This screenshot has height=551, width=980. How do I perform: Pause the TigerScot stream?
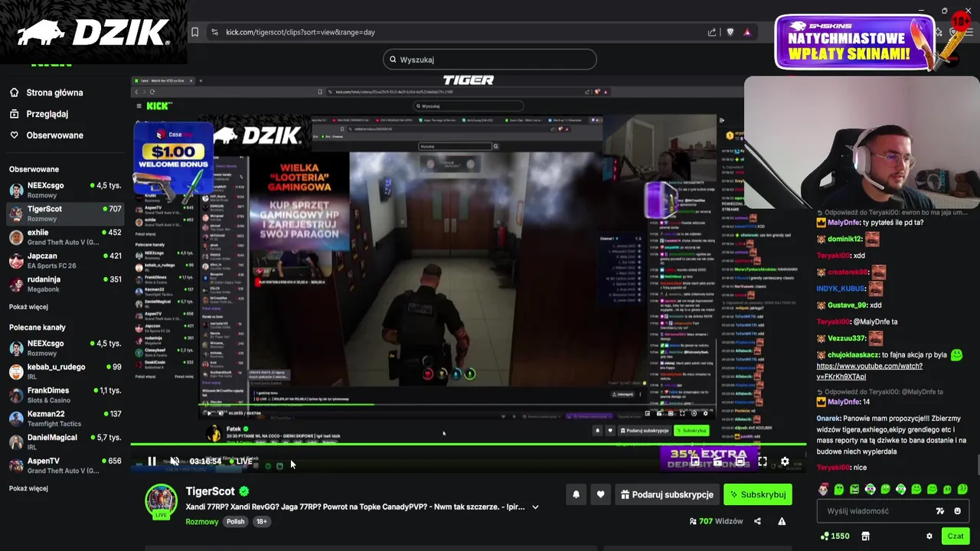click(152, 461)
